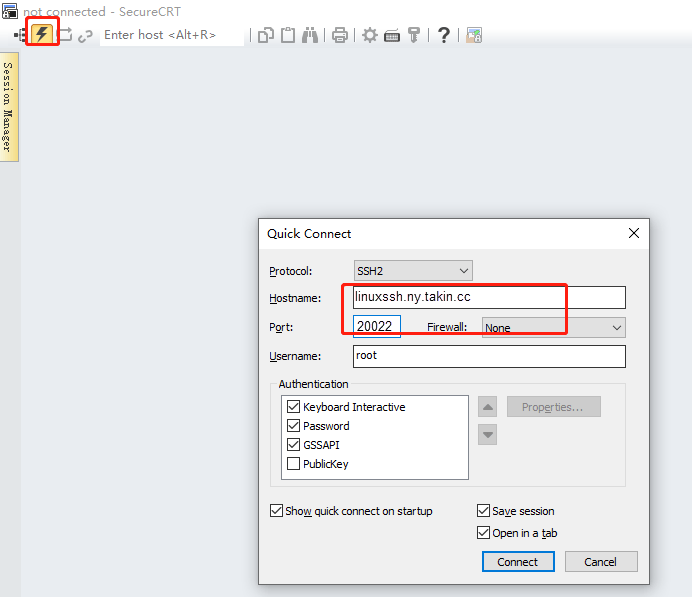Viewport: 692px width, 597px height.
Task: Open Find using the binoculars icon
Action: (310, 35)
